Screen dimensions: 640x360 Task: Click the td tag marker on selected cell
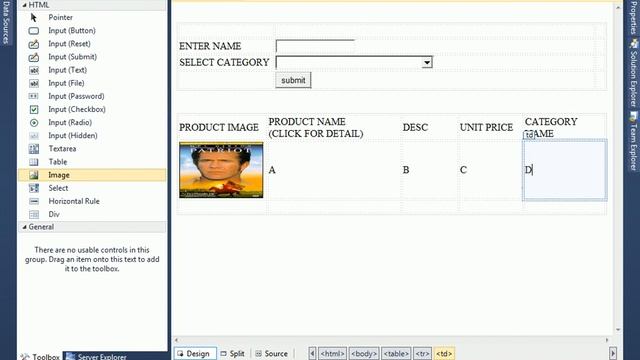[529, 135]
